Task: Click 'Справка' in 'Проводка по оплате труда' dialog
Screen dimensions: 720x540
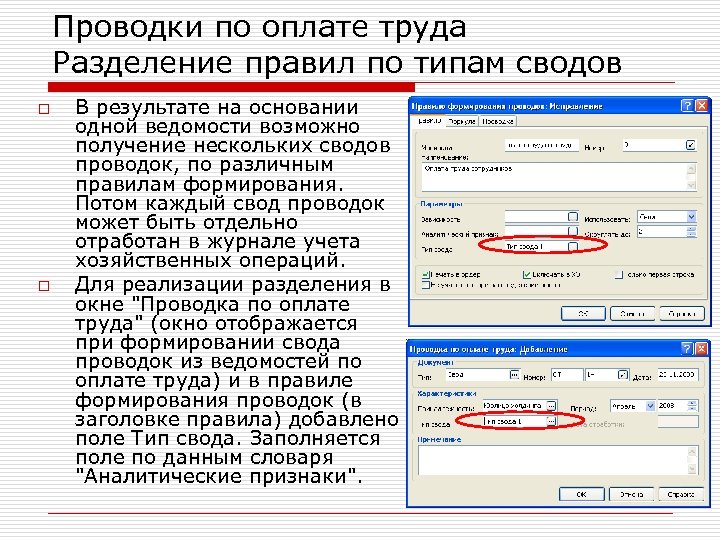Action: pos(681,495)
